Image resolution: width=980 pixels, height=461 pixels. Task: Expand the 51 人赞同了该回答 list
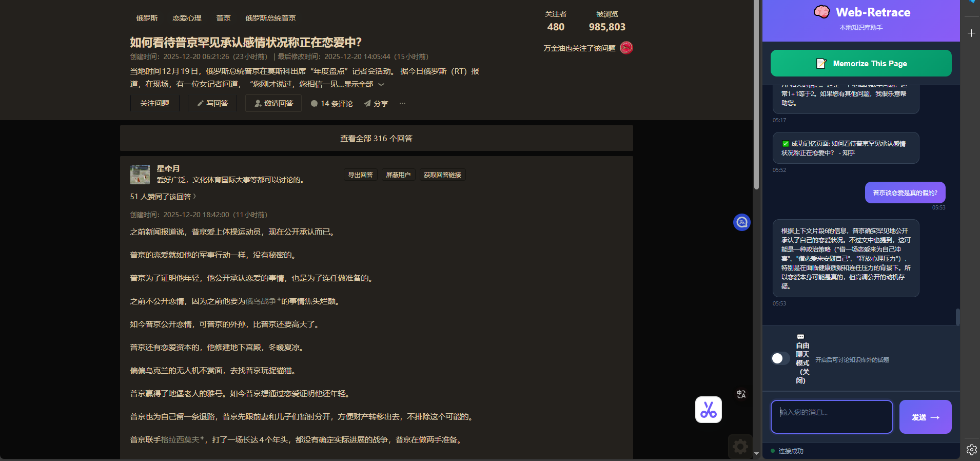163,197
